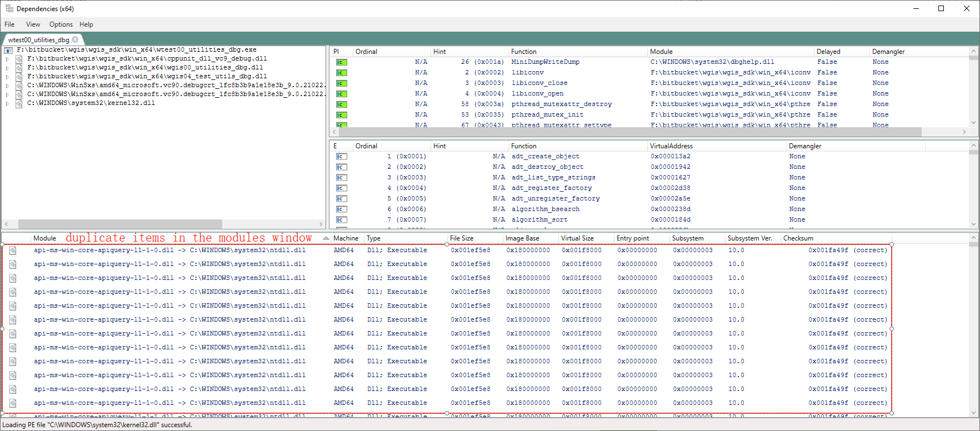Click the import icon next to libiconv_open
The image size is (980, 431).
tap(341, 94)
